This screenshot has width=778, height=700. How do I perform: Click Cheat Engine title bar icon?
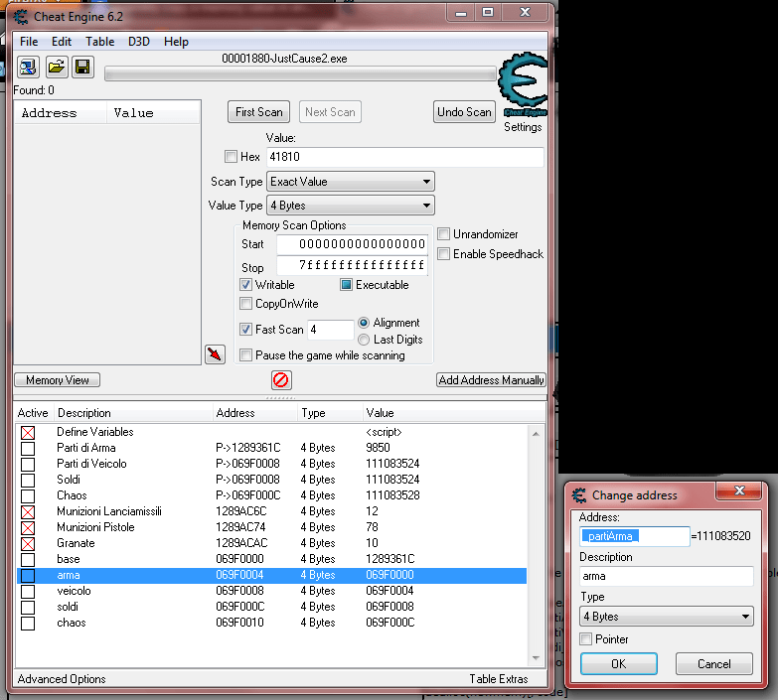21,17
